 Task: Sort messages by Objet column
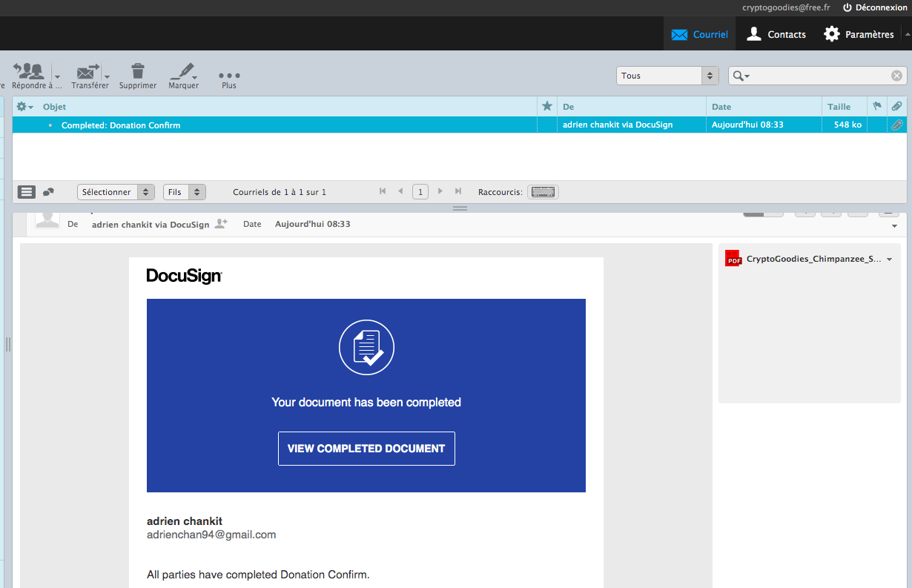[x=54, y=107]
